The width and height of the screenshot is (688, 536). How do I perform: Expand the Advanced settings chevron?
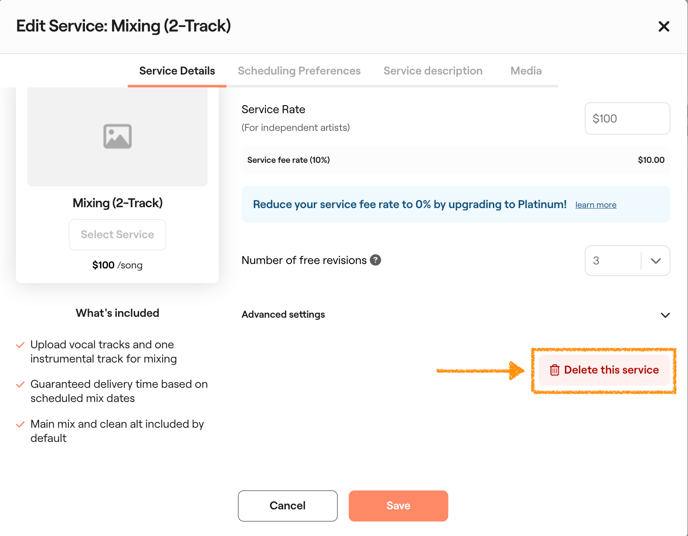point(665,315)
